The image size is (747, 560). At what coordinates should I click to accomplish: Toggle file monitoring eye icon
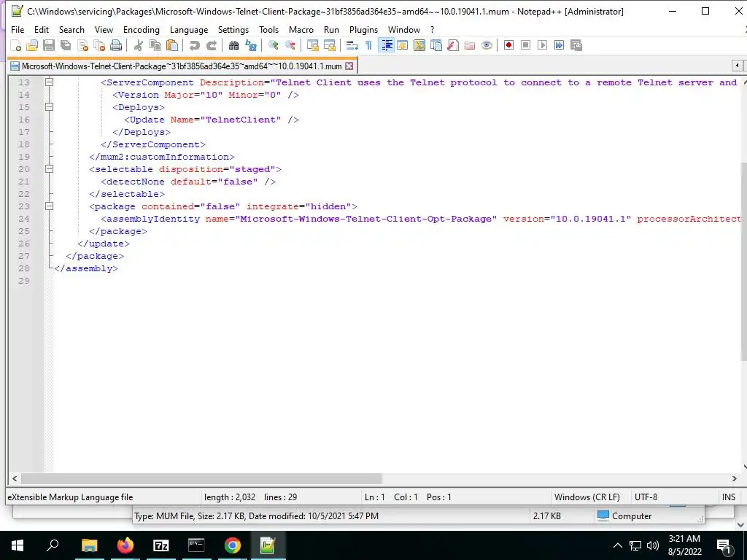pyautogui.click(x=487, y=45)
